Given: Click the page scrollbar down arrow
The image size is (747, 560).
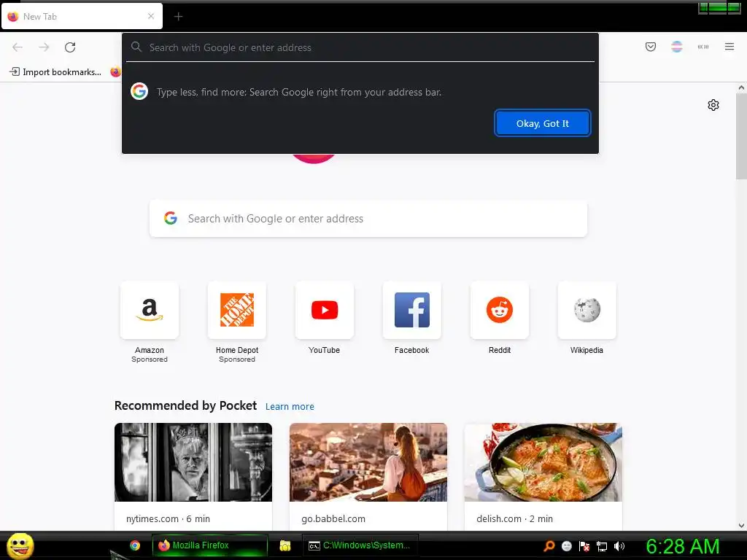Looking at the screenshot, I should point(741,526).
